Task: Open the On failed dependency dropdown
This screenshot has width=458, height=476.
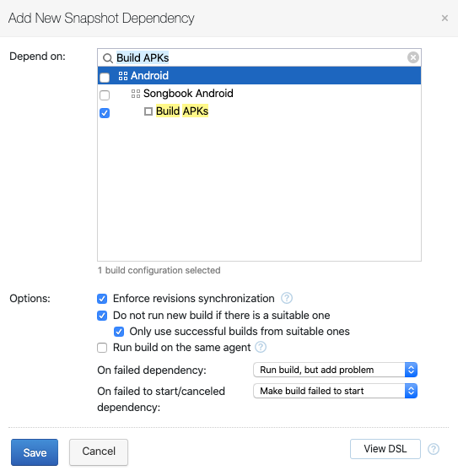Action: (335, 370)
